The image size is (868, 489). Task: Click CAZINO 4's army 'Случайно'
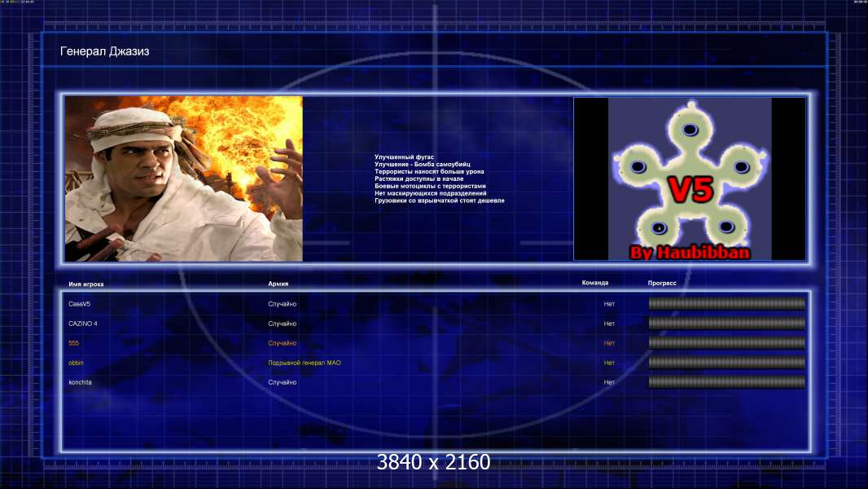(283, 324)
